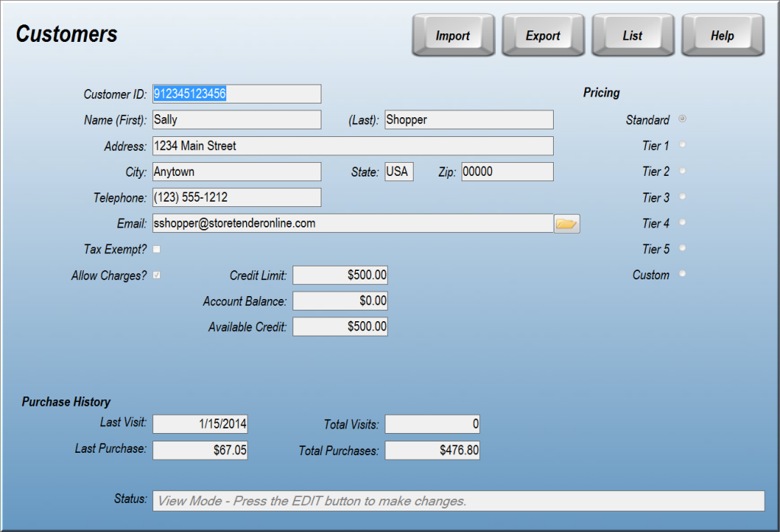Viewport: 780px width, 532px height.
Task: Toggle the Tax Exempt checkbox
Action: tap(157, 249)
